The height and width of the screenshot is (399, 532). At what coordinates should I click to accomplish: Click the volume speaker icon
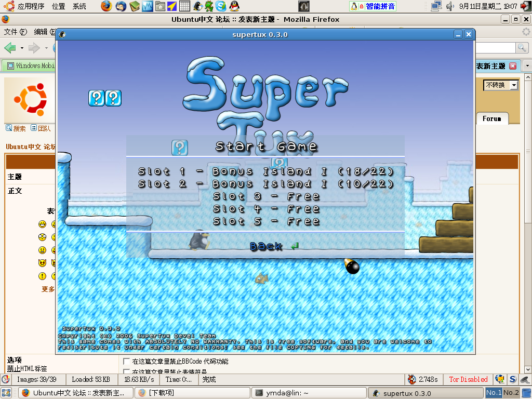pyautogui.click(x=450, y=6)
